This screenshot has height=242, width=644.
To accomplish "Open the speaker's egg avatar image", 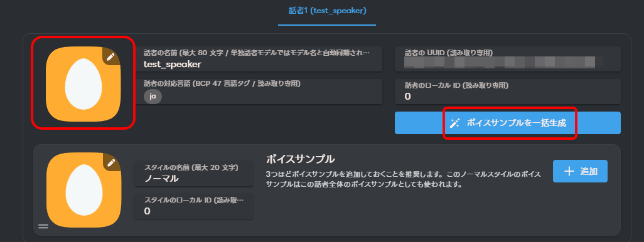I will 83,83.
